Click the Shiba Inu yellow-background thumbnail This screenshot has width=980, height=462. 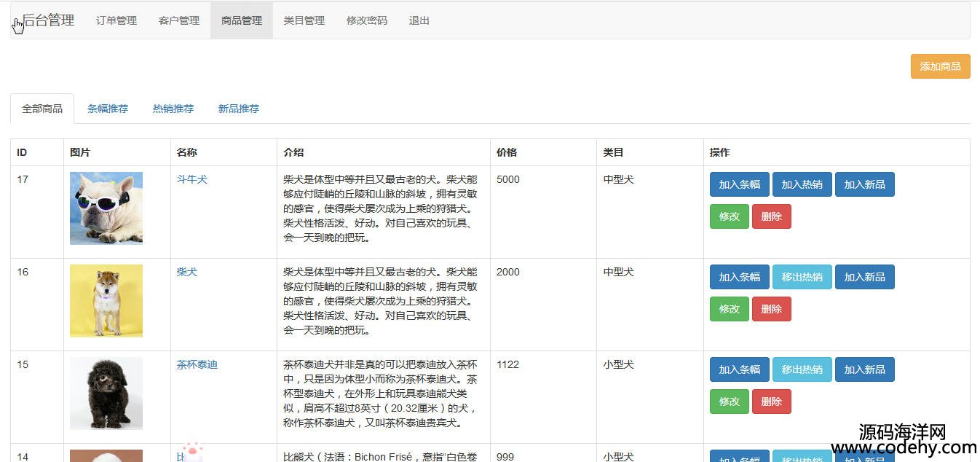pyautogui.click(x=106, y=301)
